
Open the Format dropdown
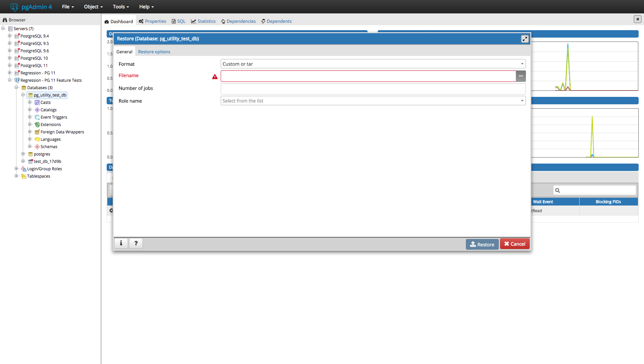click(x=373, y=64)
